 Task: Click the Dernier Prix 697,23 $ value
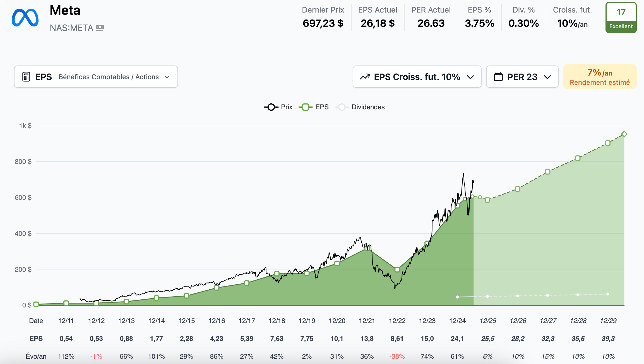tap(323, 23)
